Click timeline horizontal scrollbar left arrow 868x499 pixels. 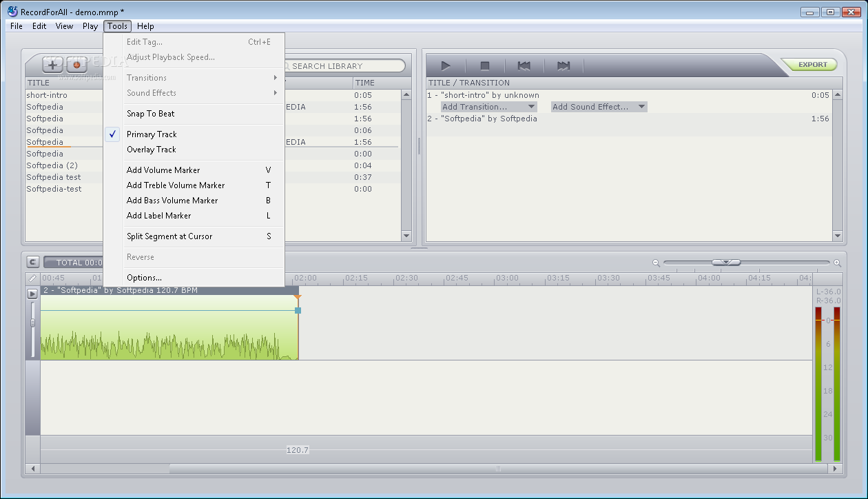[33, 469]
